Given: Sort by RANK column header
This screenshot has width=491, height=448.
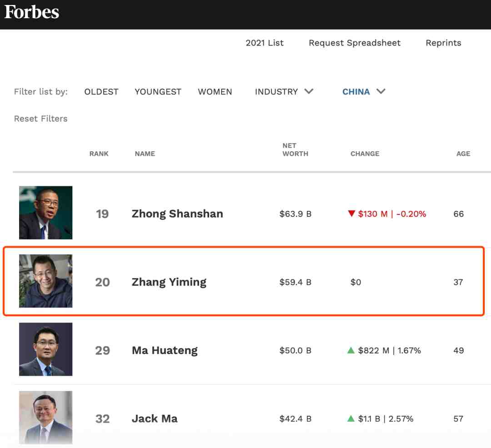Looking at the screenshot, I should coord(99,154).
